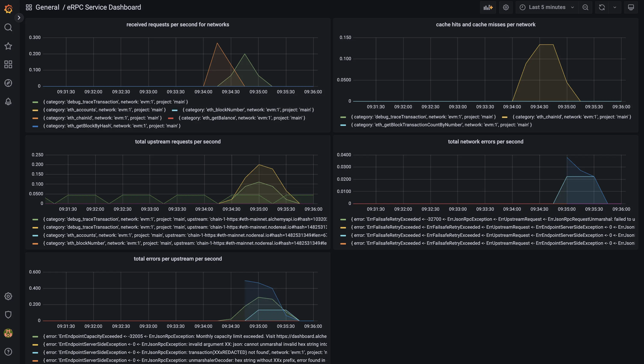Open the Search icon in the sidebar
The width and height of the screenshot is (644, 364).
pyautogui.click(x=8, y=27)
